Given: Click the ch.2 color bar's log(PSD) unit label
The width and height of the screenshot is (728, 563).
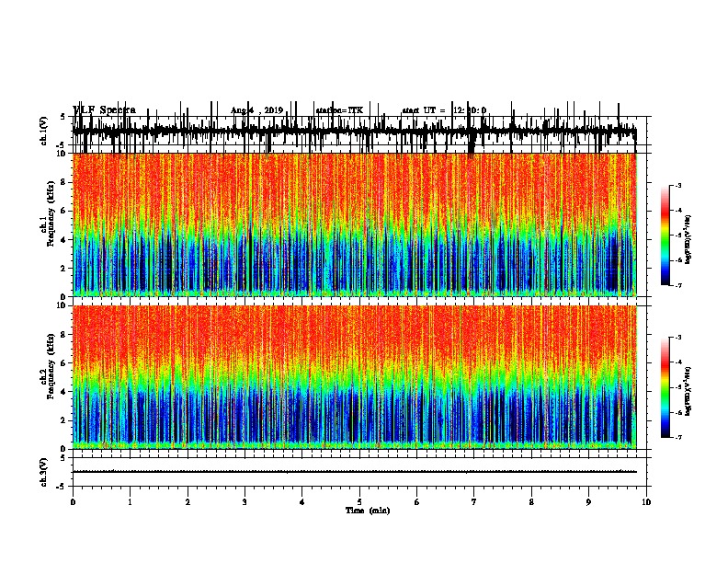Looking at the screenshot, I should click(x=688, y=391).
